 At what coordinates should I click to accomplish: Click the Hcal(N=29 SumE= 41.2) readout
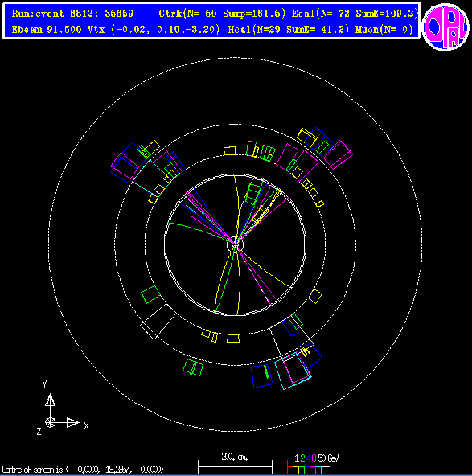click(289, 30)
